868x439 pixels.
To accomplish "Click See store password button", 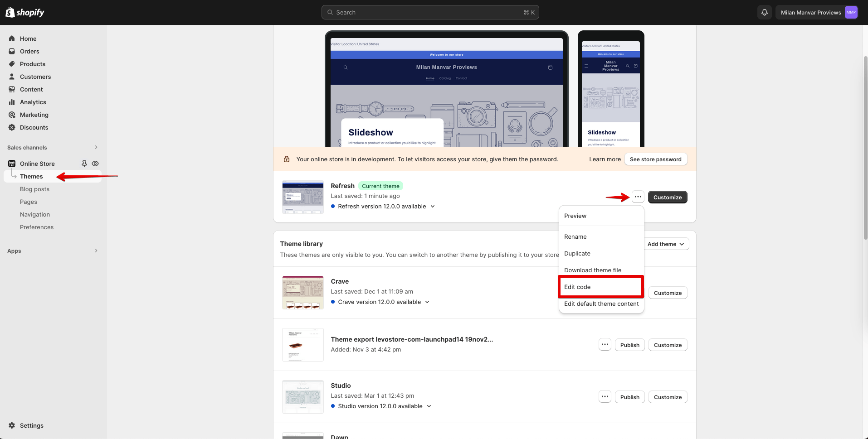I will point(655,159).
